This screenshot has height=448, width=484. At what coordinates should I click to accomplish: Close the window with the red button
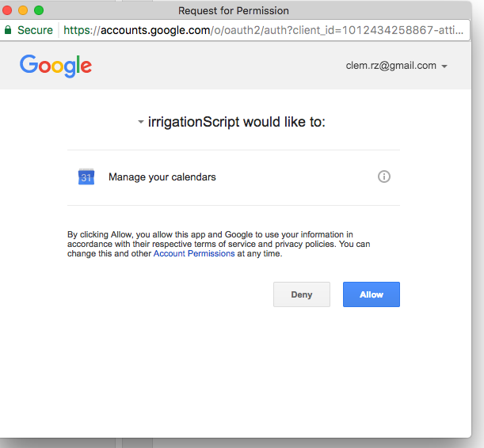tap(7, 10)
